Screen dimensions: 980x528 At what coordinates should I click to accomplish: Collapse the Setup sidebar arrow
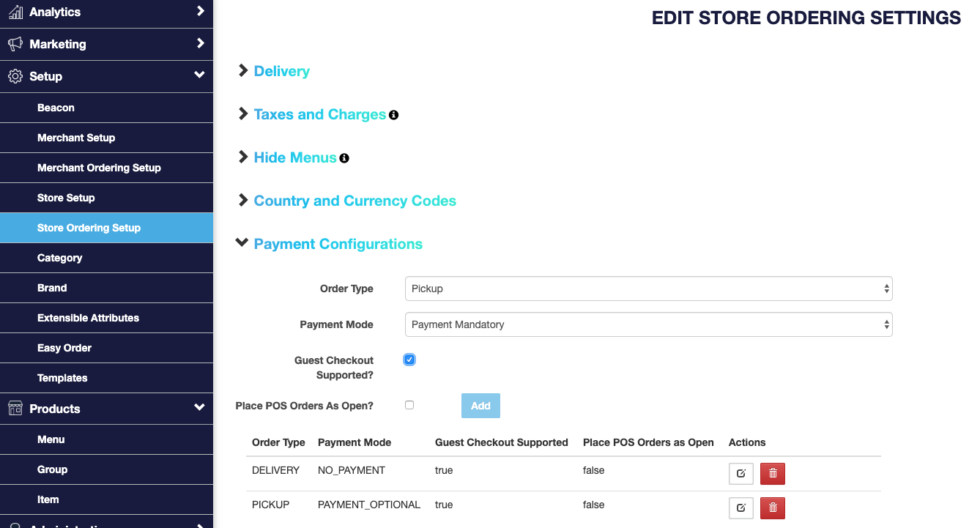(199, 75)
